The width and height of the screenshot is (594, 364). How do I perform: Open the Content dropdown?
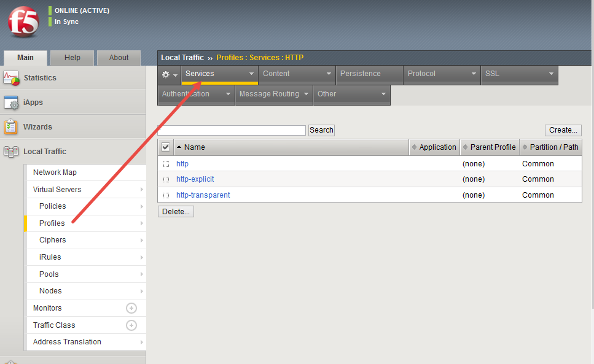click(x=297, y=74)
